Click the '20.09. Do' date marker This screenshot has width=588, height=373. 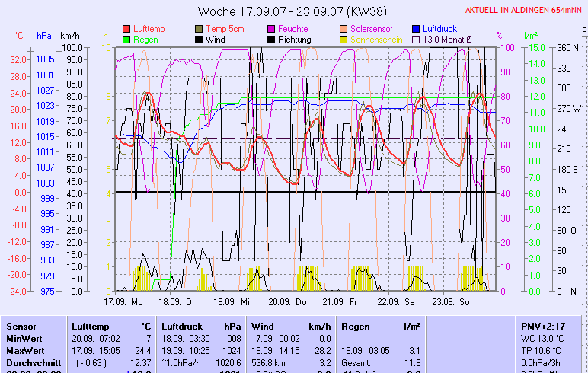[x=293, y=301]
